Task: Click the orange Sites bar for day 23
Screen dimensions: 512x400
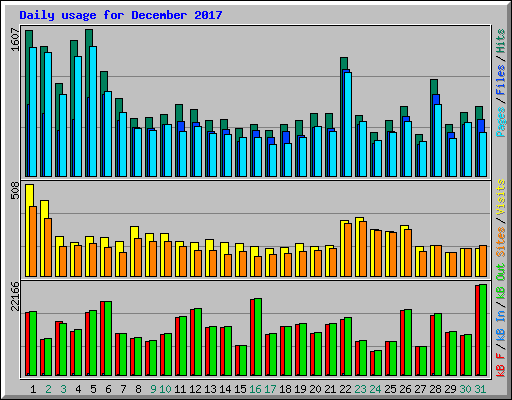Action: pyautogui.click(x=363, y=249)
